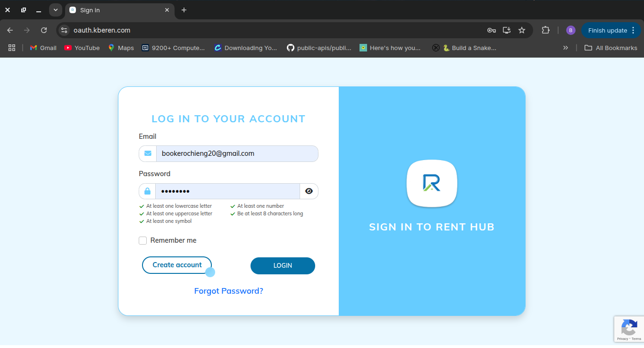Screen dimensions: 644x348
Task: Click the reCAPTCHA badge
Action: pyautogui.click(x=629, y=329)
